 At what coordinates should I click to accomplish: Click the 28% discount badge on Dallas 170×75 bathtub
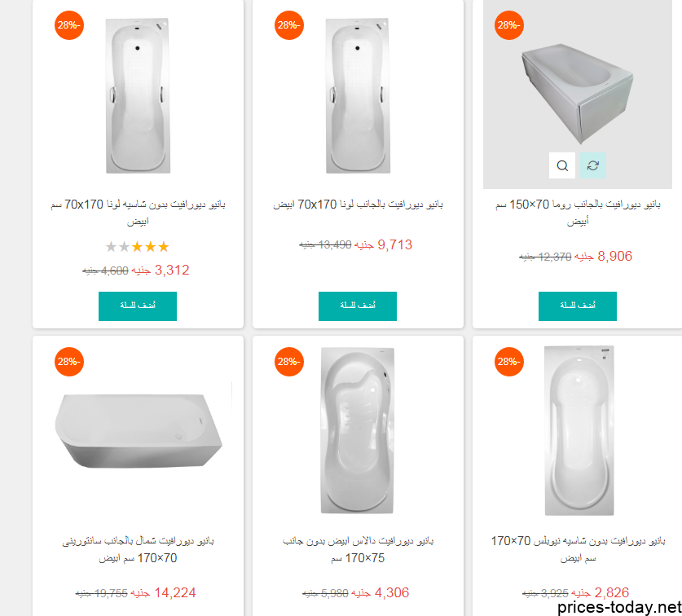[x=289, y=362]
